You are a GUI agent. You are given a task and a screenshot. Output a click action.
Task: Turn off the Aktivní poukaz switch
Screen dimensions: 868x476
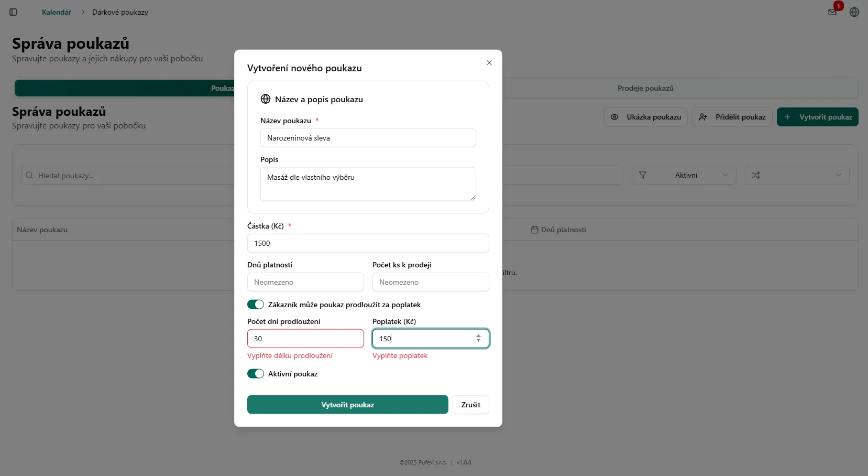coord(256,374)
